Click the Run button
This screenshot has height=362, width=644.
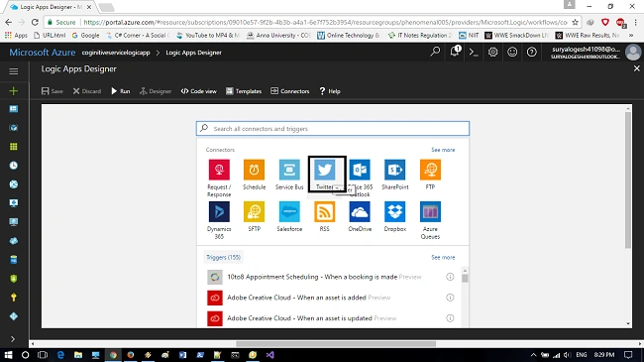[x=120, y=91]
